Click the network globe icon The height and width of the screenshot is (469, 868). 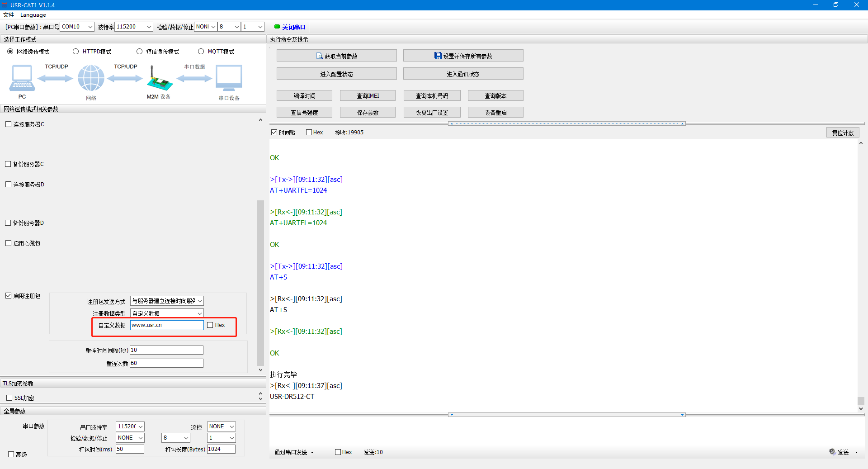coord(91,78)
